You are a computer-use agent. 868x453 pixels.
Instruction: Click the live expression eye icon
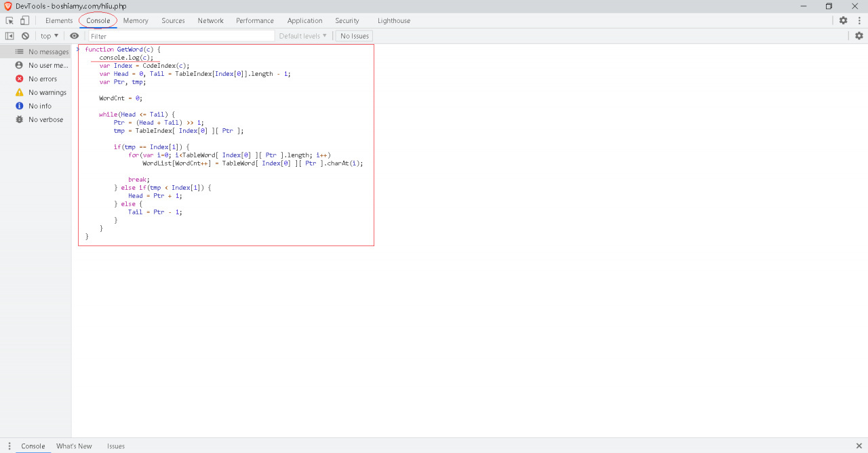click(x=75, y=36)
